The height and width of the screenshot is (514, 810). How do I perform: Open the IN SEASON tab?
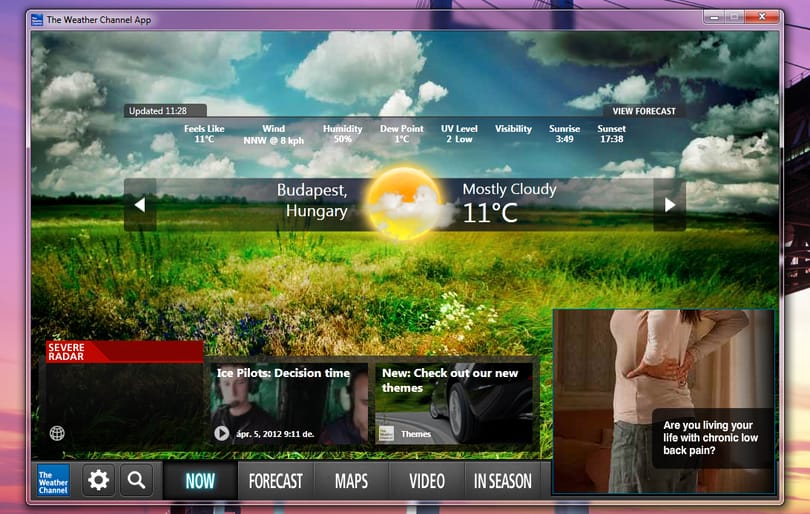pyautogui.click(x=503, y=481)
